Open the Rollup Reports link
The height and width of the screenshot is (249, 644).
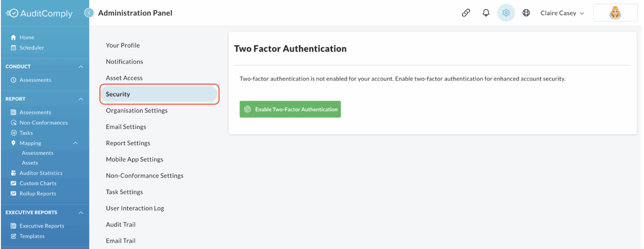(x=38, y=194)
